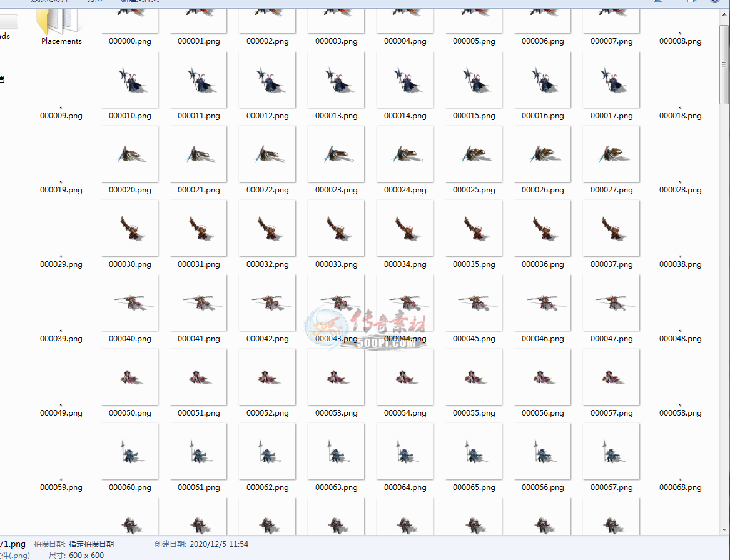The height and width of the screenshot is (560, 730).
Task: Open the Placements folder
Action: [x=61, y=27]
